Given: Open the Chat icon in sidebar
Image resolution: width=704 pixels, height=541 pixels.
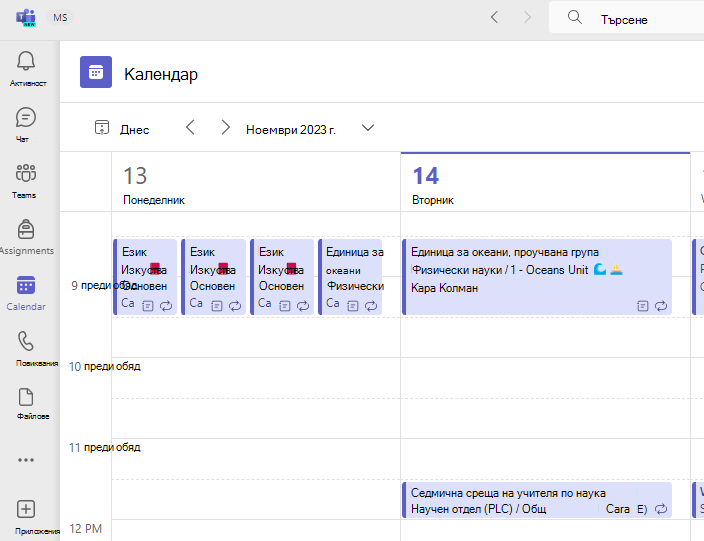Looking at the screenshot, I should 26,118.
